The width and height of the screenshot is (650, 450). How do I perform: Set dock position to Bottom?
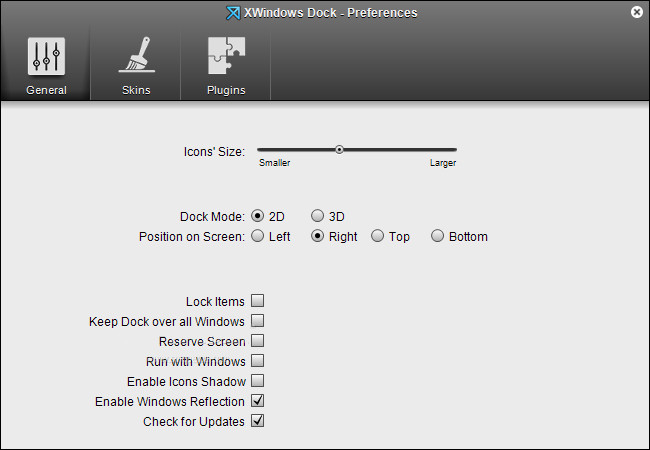[437, 236]
